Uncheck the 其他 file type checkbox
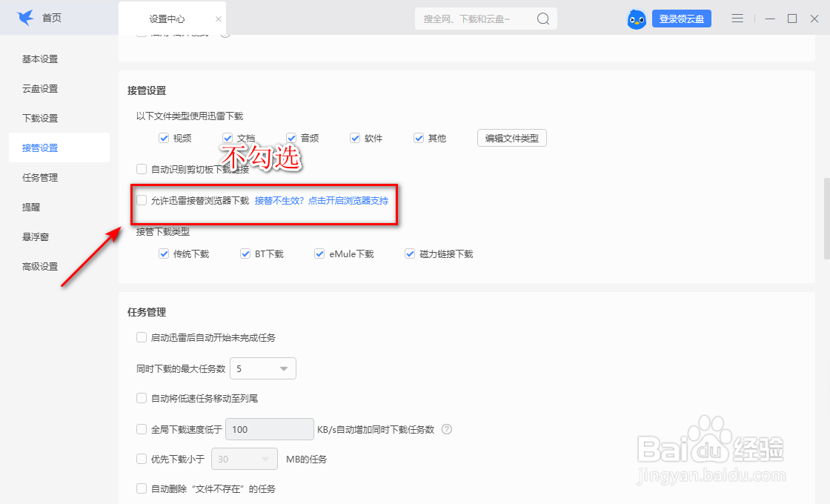This screenshot has width=830, height=504. tap(419, 138)
